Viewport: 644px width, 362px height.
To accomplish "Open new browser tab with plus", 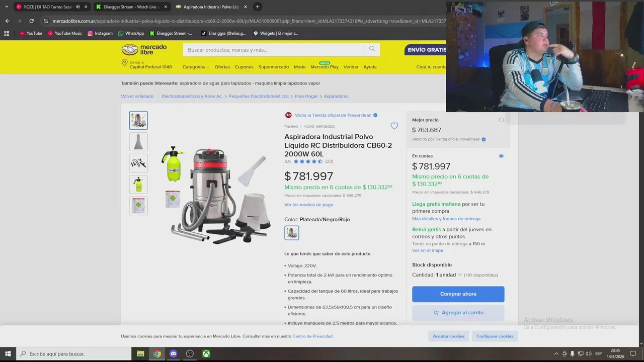I will (x=257, y=7).
